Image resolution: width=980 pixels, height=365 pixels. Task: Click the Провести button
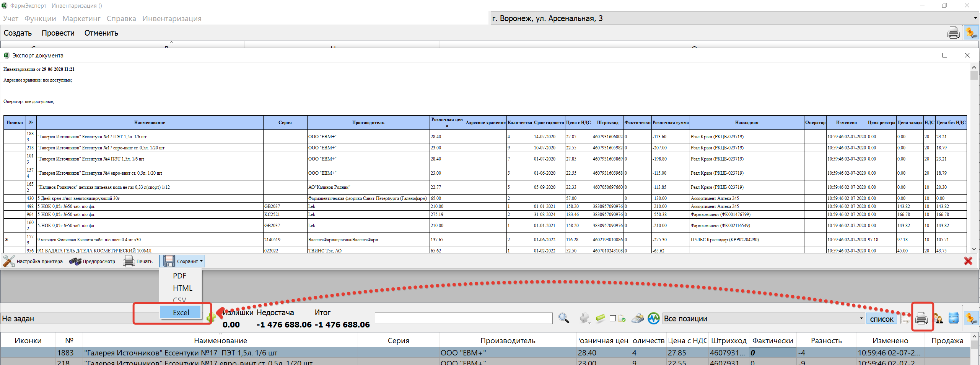click(58, 33)
